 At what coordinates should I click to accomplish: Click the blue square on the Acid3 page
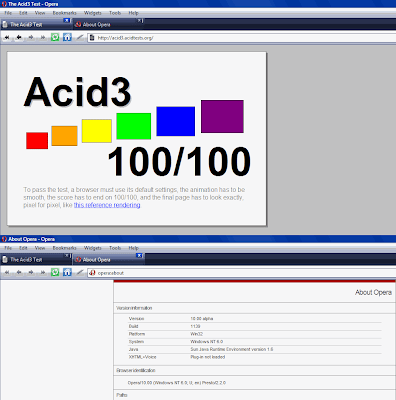pos(176,121)
